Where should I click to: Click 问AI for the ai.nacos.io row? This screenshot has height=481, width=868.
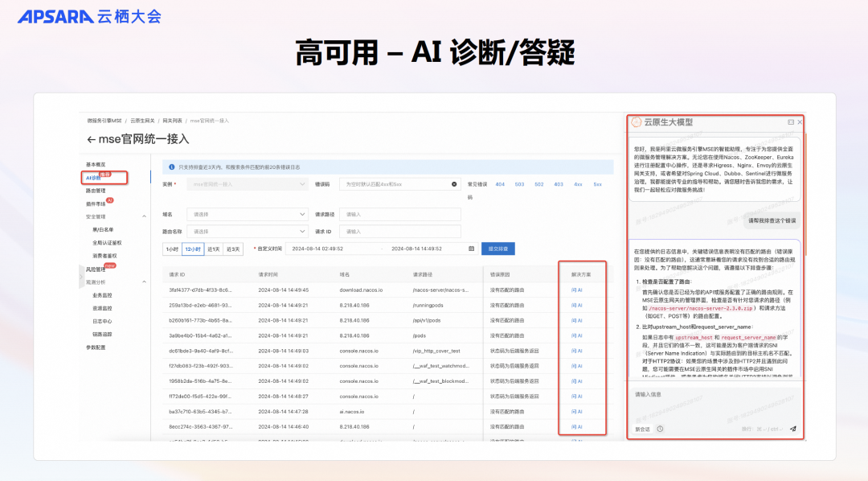[577, 412]
